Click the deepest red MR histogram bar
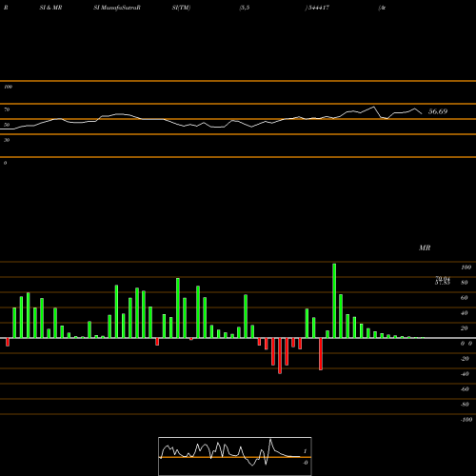476x476 pixels. [x=280, y=356]
